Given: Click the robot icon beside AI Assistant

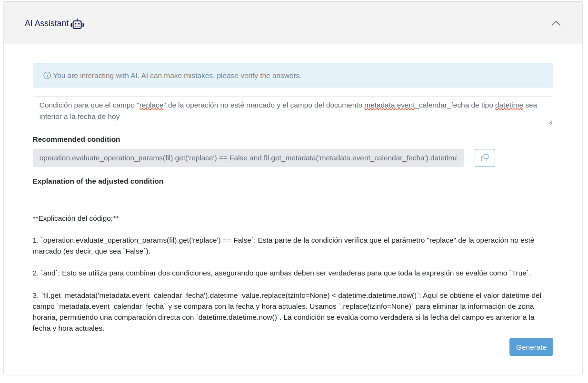Looking at the screenshot, I should [x=77, y=24].
